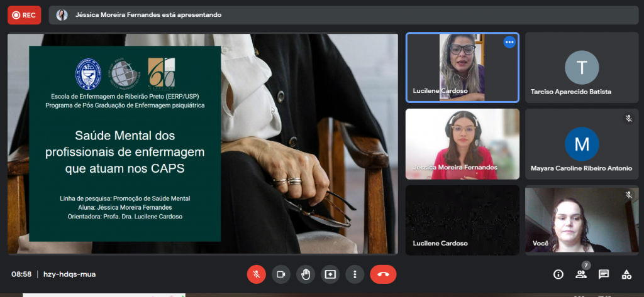The height and width of the screenshot is (297, 644).
Task: Select Jéssica Moreira Fernandes video tile
Action: [x=462, y=144]
